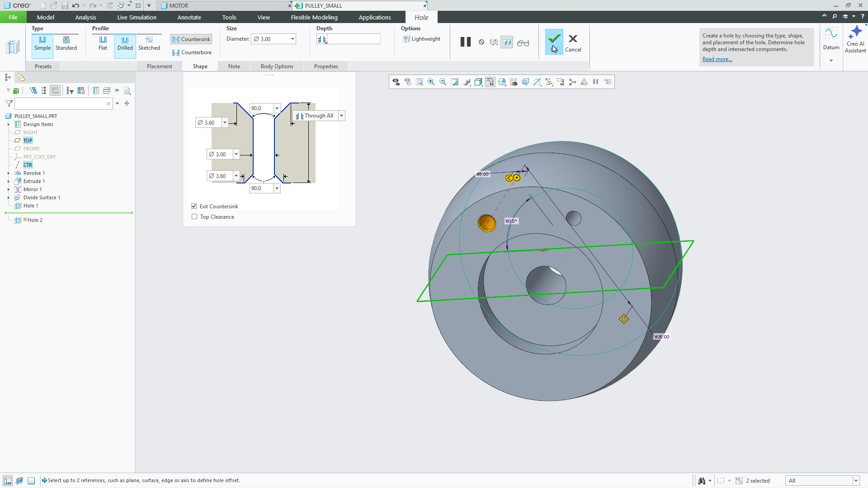Image resolution: width=868 pixels, height=488 pixels.
Task: Open the Presets panel
Action: [x=43, y=66]
